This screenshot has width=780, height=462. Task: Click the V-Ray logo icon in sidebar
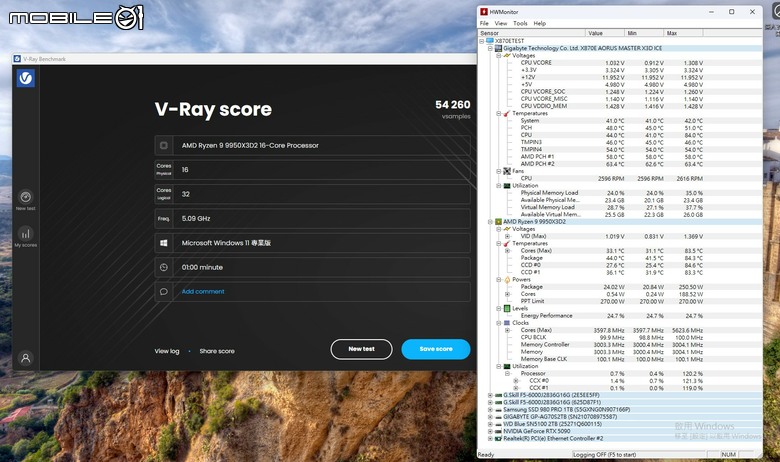click(25, 78)
